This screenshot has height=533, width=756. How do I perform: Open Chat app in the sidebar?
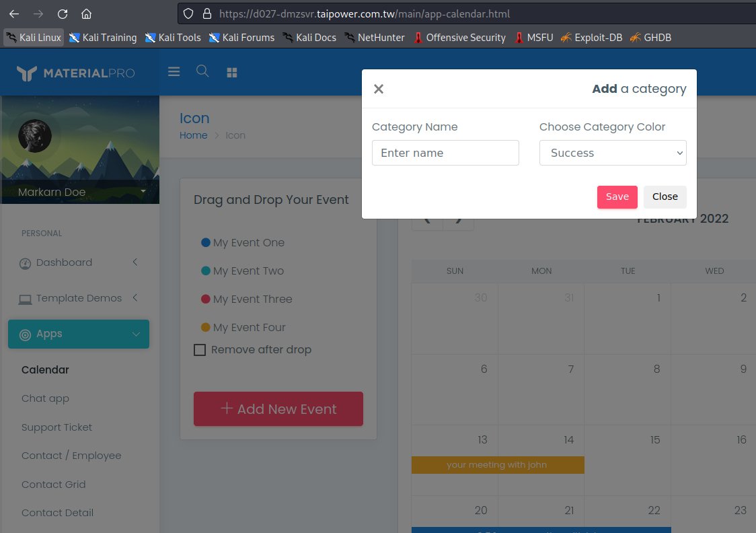(45, 399)
